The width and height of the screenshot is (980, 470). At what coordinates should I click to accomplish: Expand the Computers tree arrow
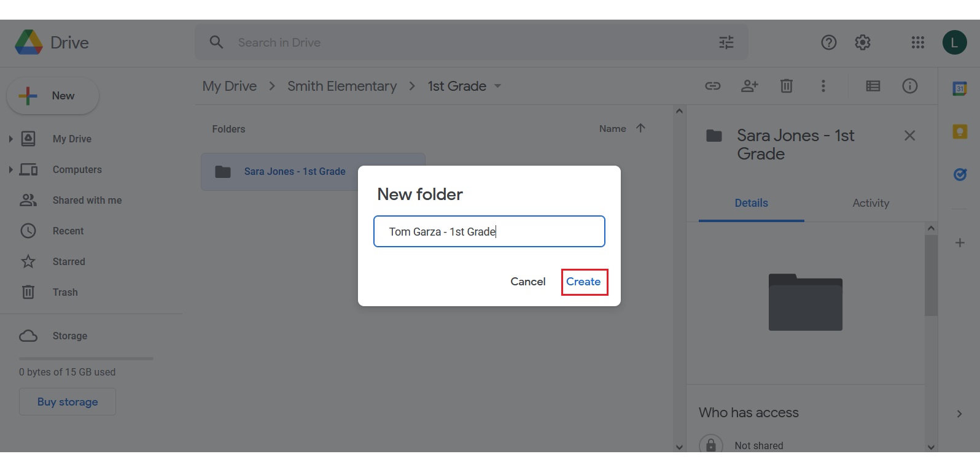click(10, 169)
